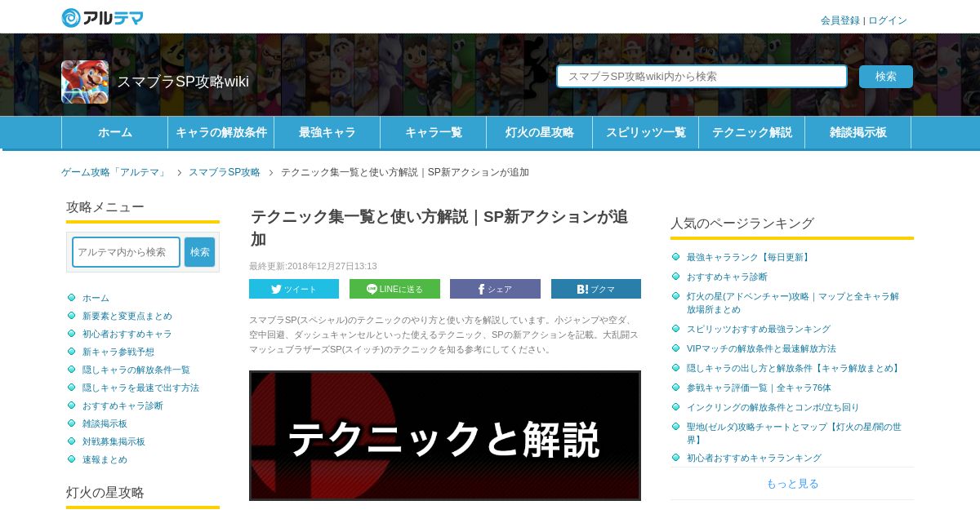Click the 灯火の星攻略 sidebar heading
Screen dimensions: 980x514
(105, 493)
